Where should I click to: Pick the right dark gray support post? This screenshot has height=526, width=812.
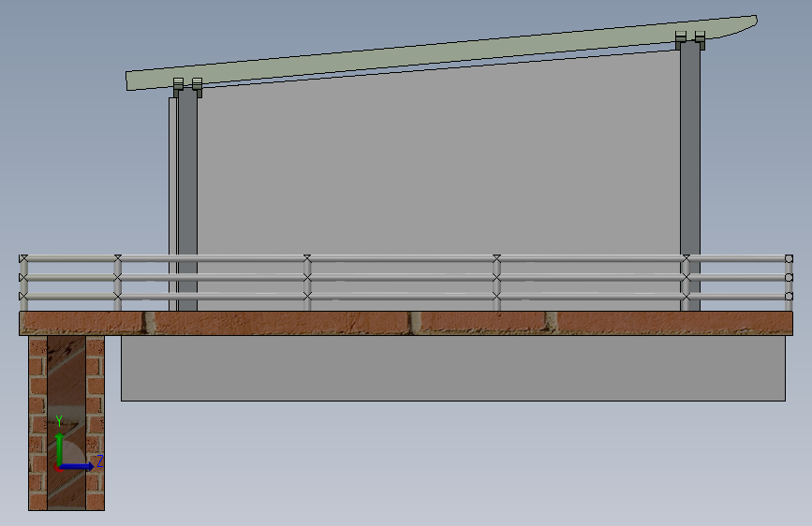pos(690,176)
